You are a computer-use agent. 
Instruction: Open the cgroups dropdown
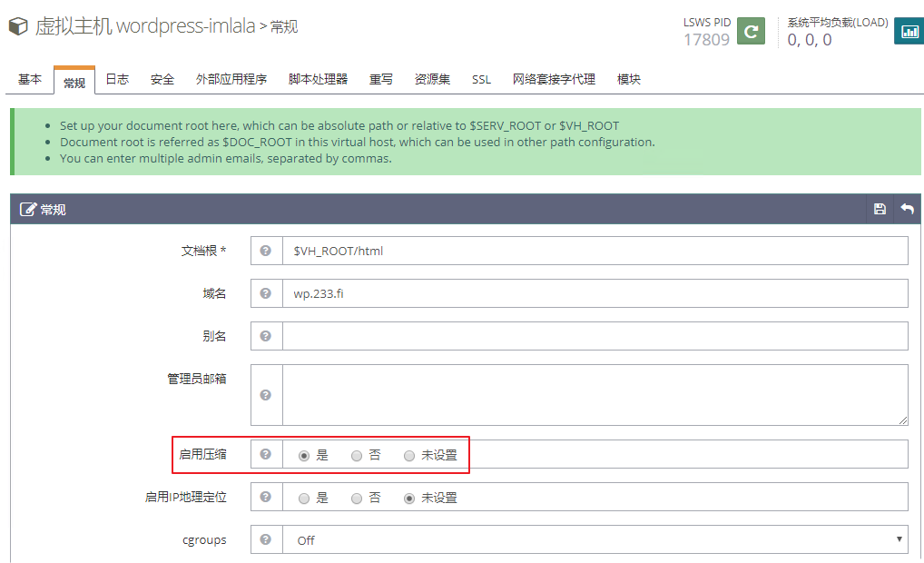[x=595, y=539]
